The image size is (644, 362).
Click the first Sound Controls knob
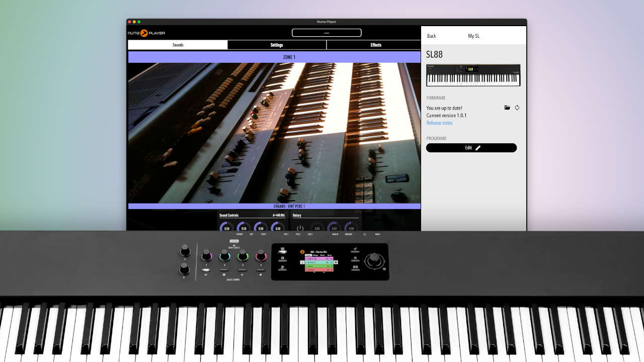coord(227,227)
